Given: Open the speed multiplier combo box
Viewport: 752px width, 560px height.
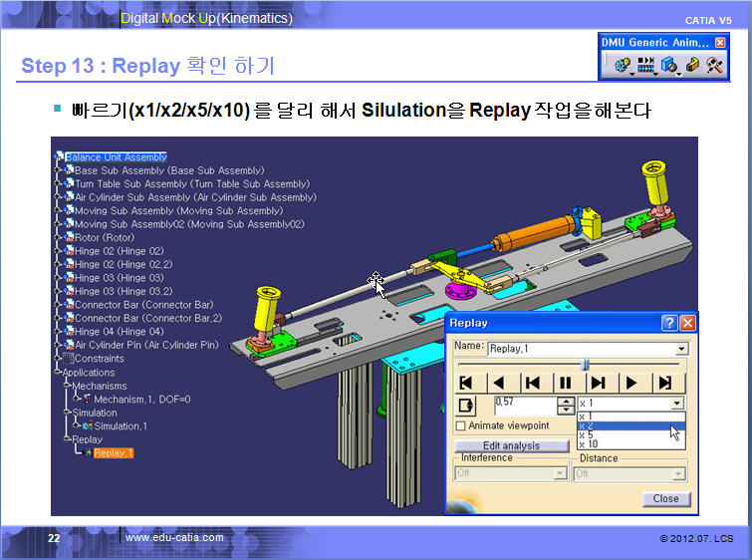Looking at the screenshot, I should pos(676,404).
